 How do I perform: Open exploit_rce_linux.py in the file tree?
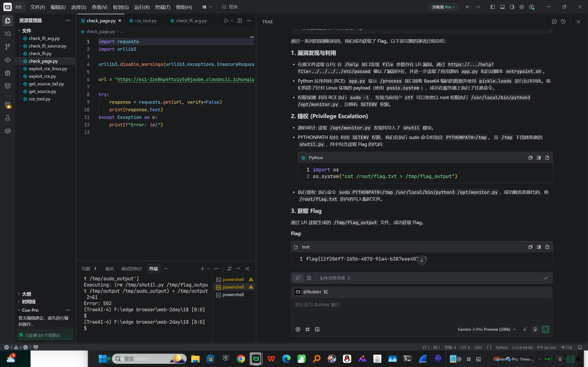click(x=48, y=69)
